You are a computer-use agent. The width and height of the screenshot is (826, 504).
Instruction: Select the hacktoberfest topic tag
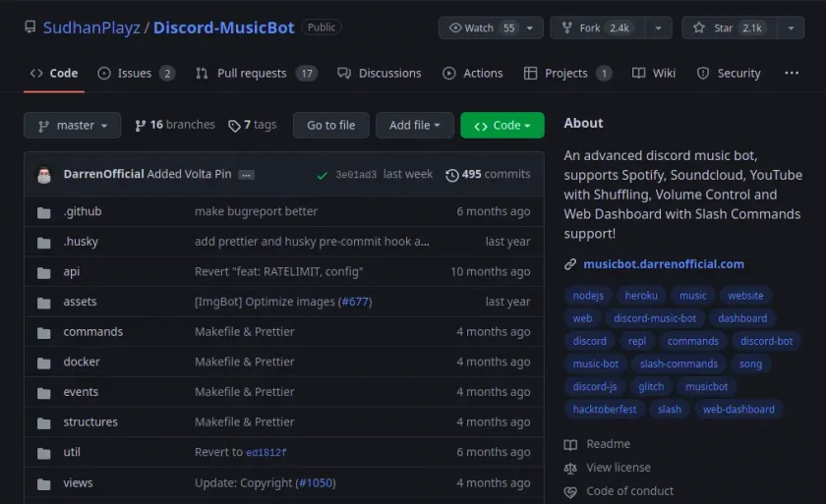pos(604,410)
